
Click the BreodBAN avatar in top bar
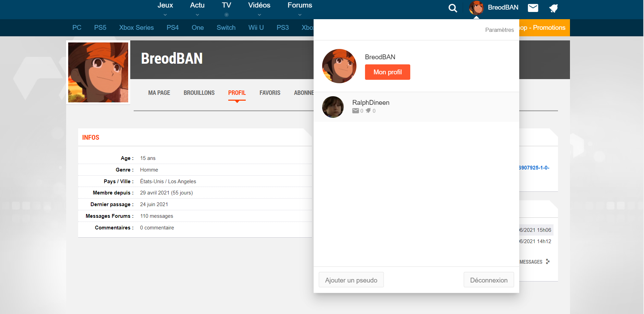pos(476,8)
